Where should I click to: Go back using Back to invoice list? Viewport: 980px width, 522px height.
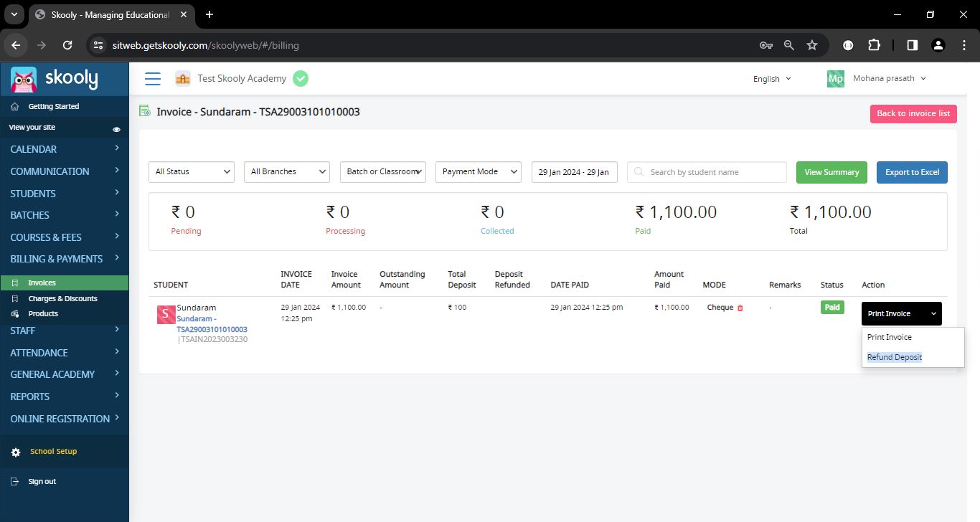pyautogui.click(x=913, y=113)
